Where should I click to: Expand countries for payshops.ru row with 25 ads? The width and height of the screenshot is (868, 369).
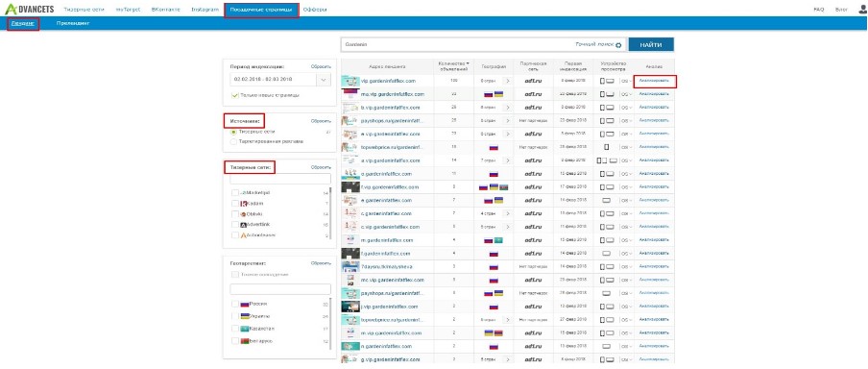click(507, 121)
